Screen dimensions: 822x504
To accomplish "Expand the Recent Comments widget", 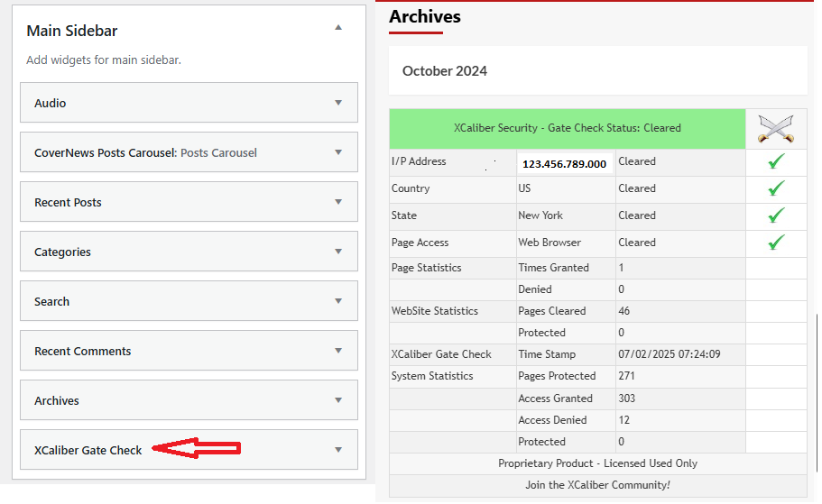I will [x=338, y=351].
